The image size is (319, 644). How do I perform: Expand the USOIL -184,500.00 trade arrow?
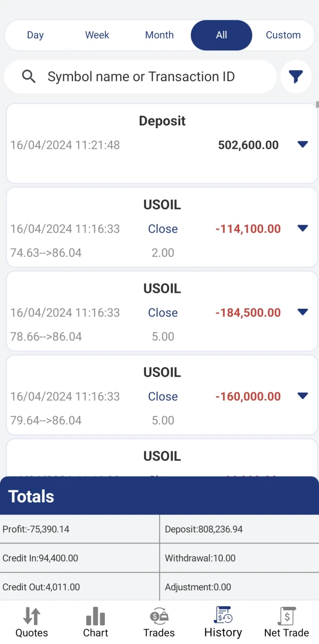tap(303, 312)
